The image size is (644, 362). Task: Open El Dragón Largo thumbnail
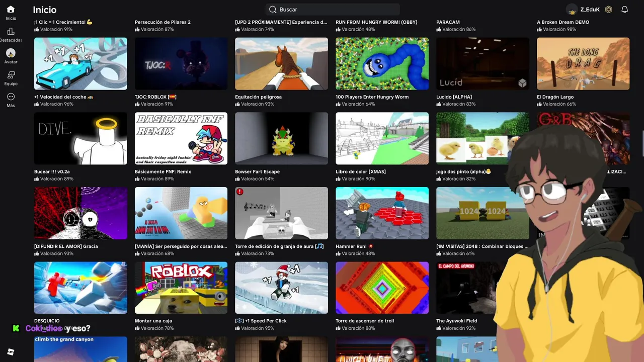point(583,64)
